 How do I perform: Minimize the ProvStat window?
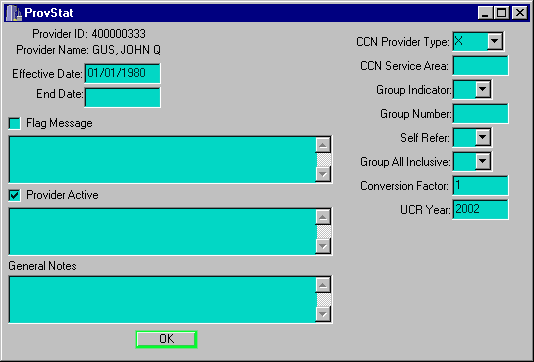click(485, 13)
